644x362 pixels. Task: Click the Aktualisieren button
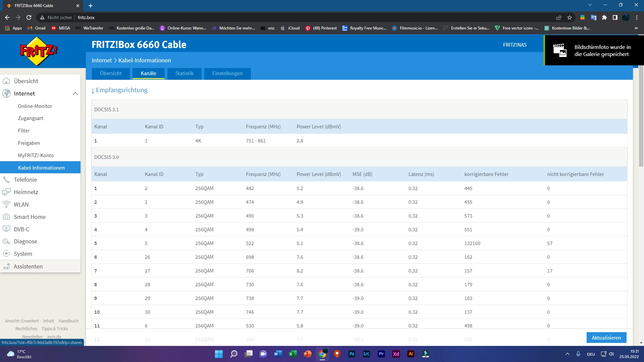pyautogui.click(x=606, y=338)
